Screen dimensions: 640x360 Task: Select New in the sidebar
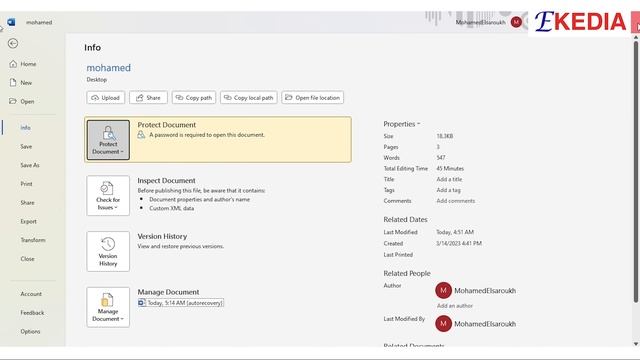click(x=26, y=83)
